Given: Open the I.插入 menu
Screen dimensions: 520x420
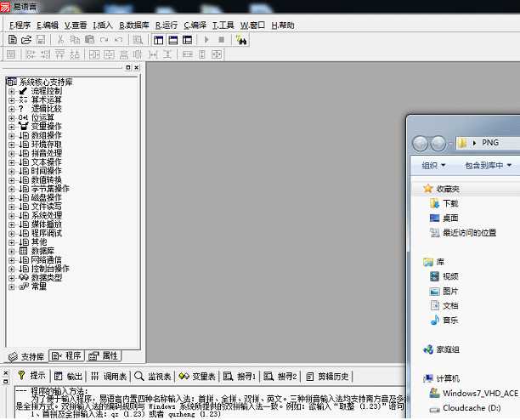Looking at the screenshot, I should coord(103,26).
